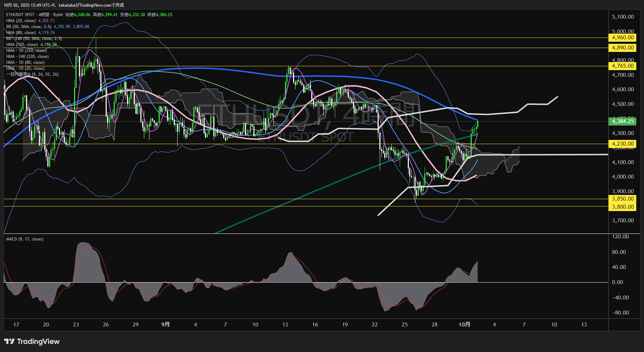Select the 一目均衡表 (9, 26, 52, 26) legend

tap(32, 74)
